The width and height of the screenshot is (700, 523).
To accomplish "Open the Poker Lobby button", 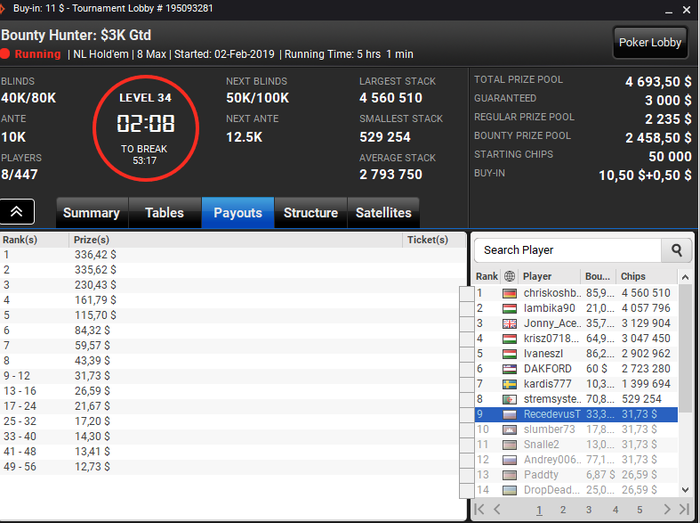I will (x=650, y=42).
